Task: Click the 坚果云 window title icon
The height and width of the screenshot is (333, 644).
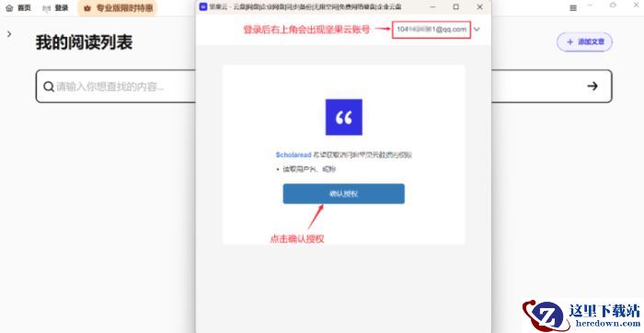Action: pyautogui.click(x=203, y=6)
